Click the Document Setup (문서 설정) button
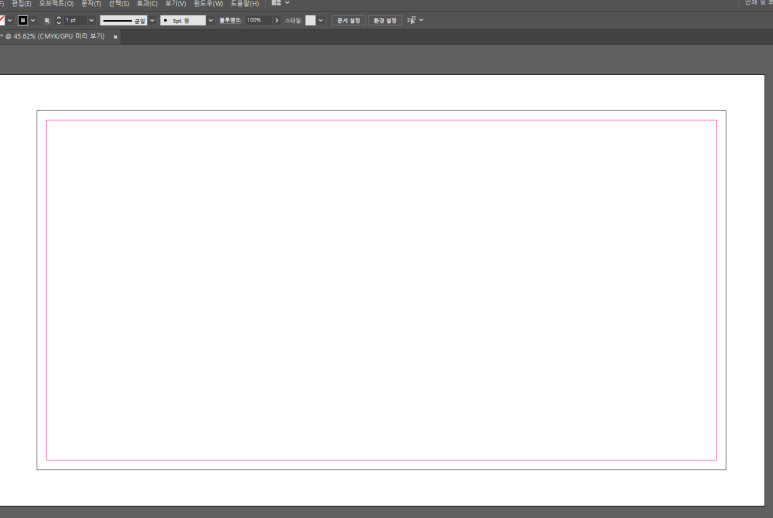Image resolution: width=773 pixels, height=518 pixels. click(348, 20)
